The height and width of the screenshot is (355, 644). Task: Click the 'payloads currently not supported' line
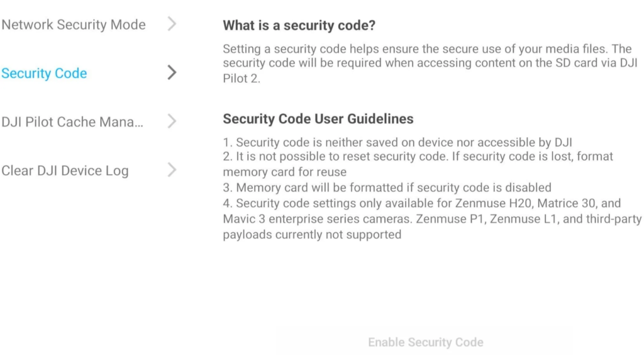[312, 235]
